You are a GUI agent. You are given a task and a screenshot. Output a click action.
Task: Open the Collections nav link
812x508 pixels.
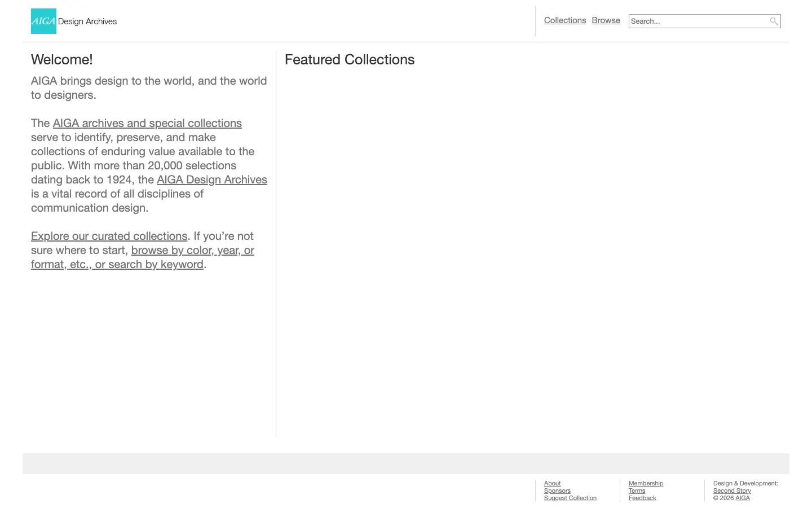(565, 20)
